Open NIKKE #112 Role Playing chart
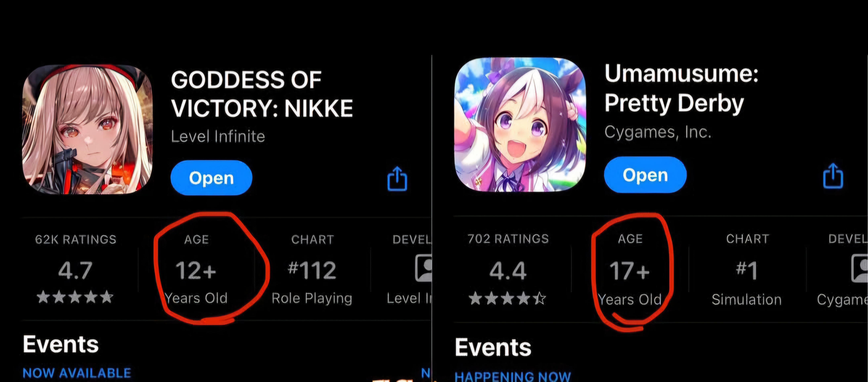868x382 pixels. tap(312, 269)
